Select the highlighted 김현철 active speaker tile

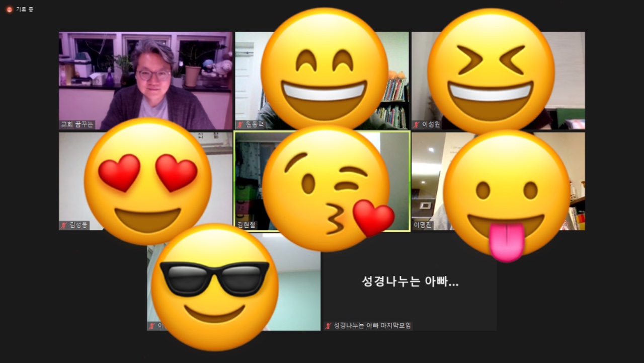[322, 181]
